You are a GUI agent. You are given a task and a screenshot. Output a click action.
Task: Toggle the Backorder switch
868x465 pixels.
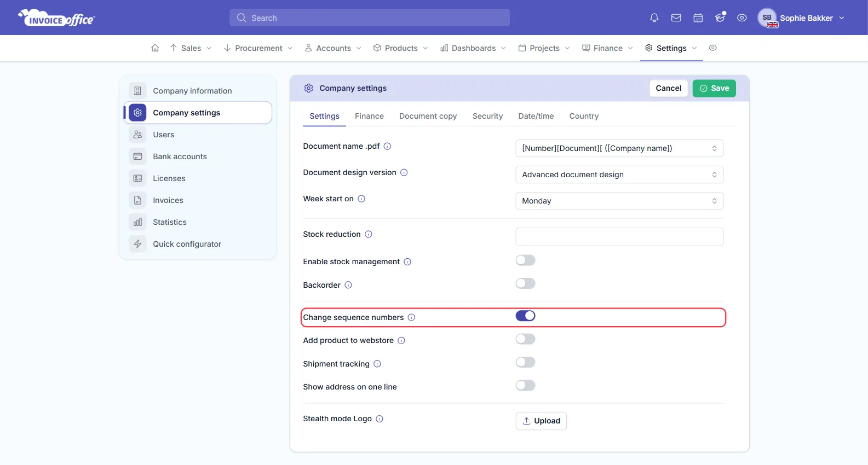point(525,283)
